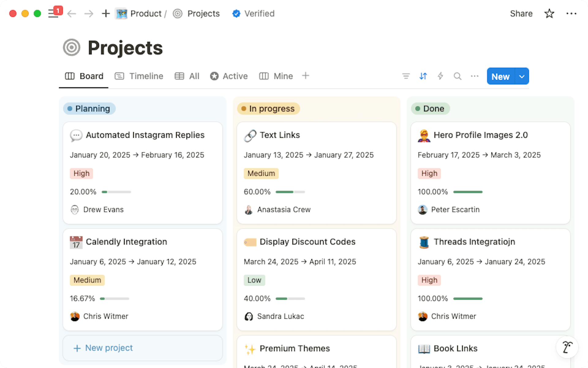This screenshot has width=588, height=368.
Task: Open the sort icon beside filters
Action: pyautogui.click(x=423, y=76)
